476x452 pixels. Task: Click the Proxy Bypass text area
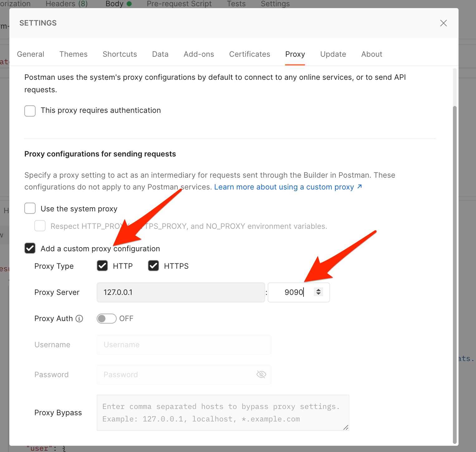pyautogui.click(x=223, y=413)
